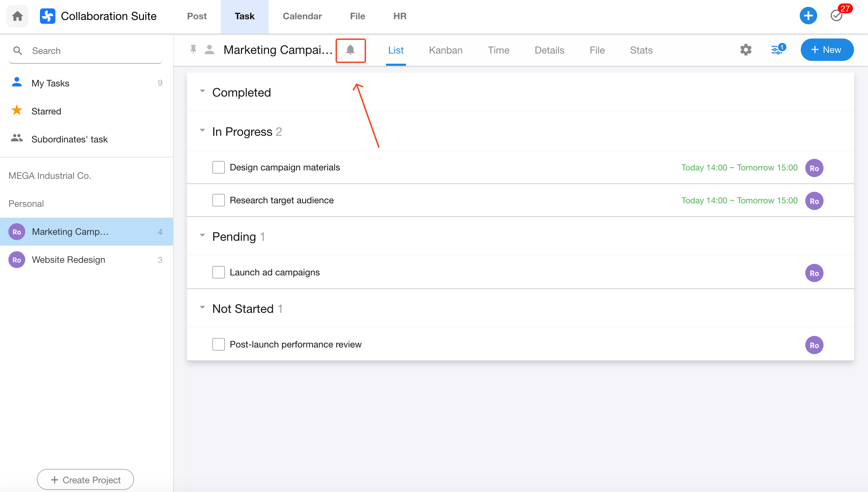868x492 pixels.
Task: Collapse the Pending group
Action: pos(202,236)
